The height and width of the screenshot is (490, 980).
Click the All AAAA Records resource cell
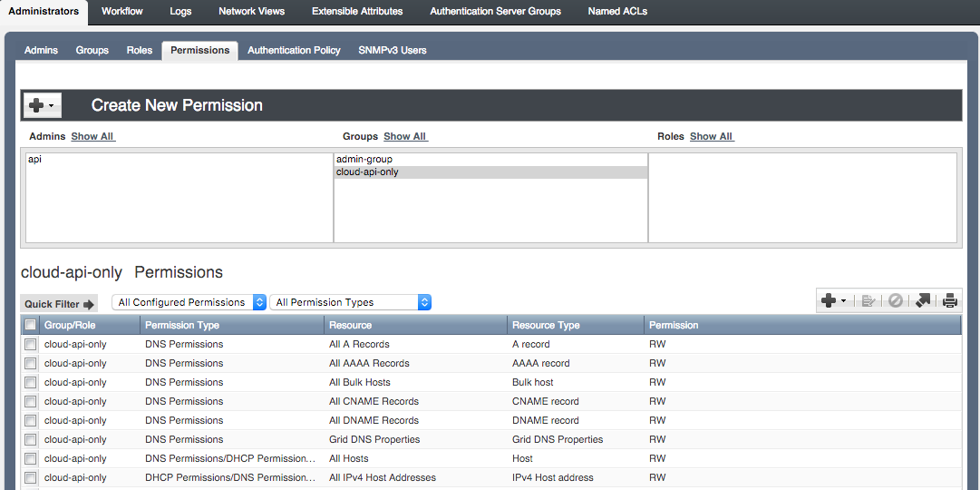[x=415, y=363]
